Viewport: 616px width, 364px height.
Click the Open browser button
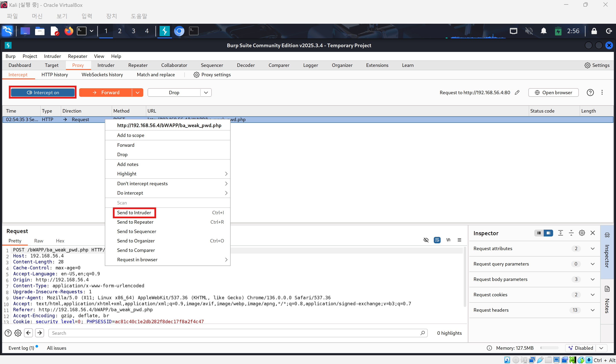(553, 92)
